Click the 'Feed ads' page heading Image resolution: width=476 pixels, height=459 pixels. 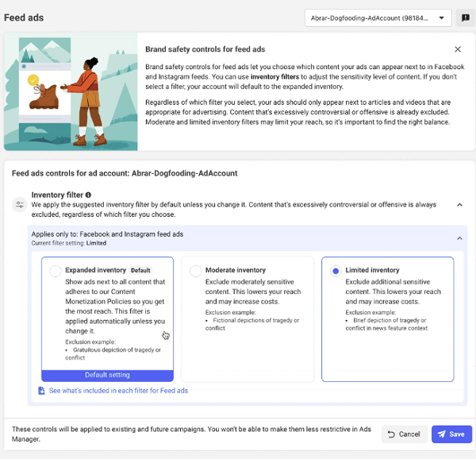[x=24, y=17]
